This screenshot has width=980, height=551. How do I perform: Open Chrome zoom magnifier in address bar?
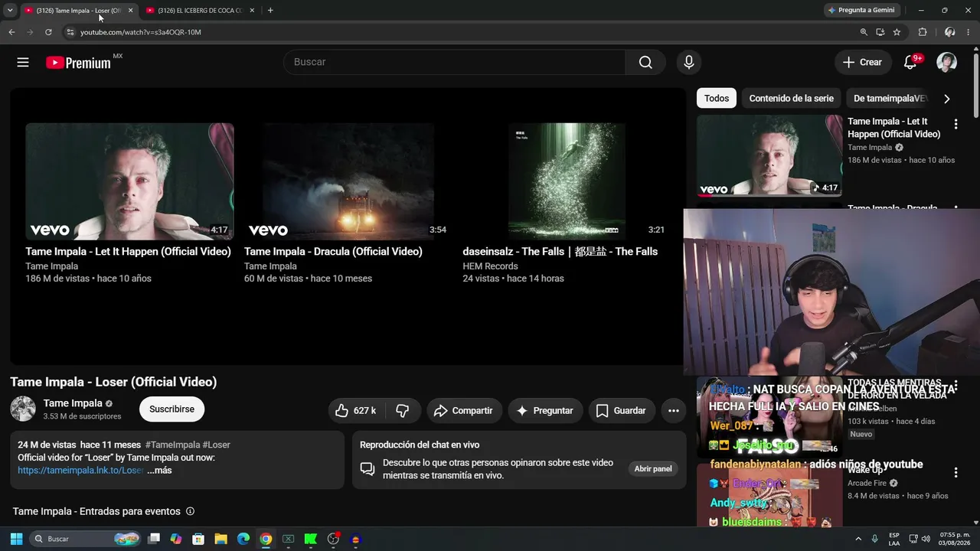click(864, 32)
